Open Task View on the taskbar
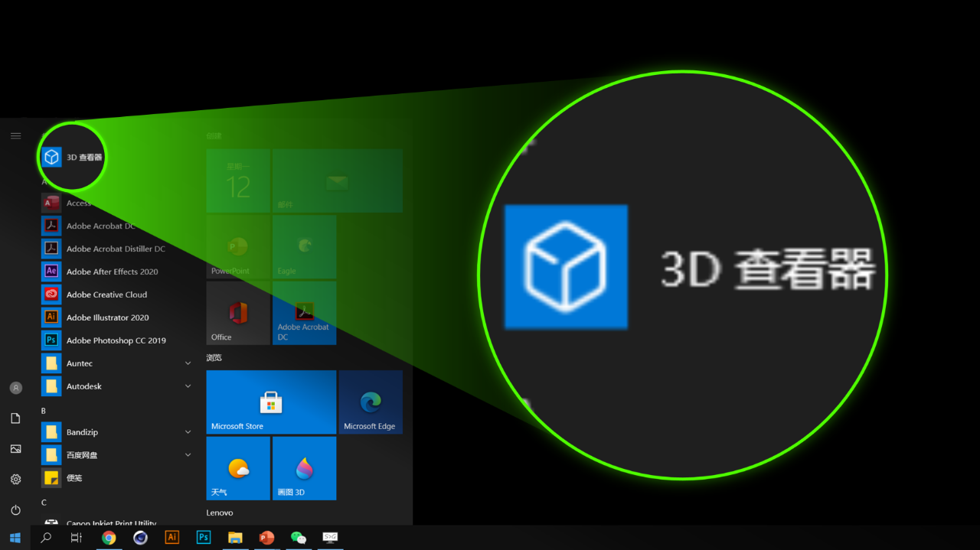 click(77, 538)
